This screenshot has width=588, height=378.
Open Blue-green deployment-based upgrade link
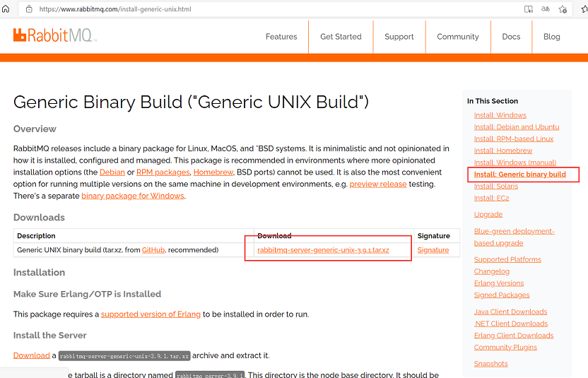[x=514, y=237]
